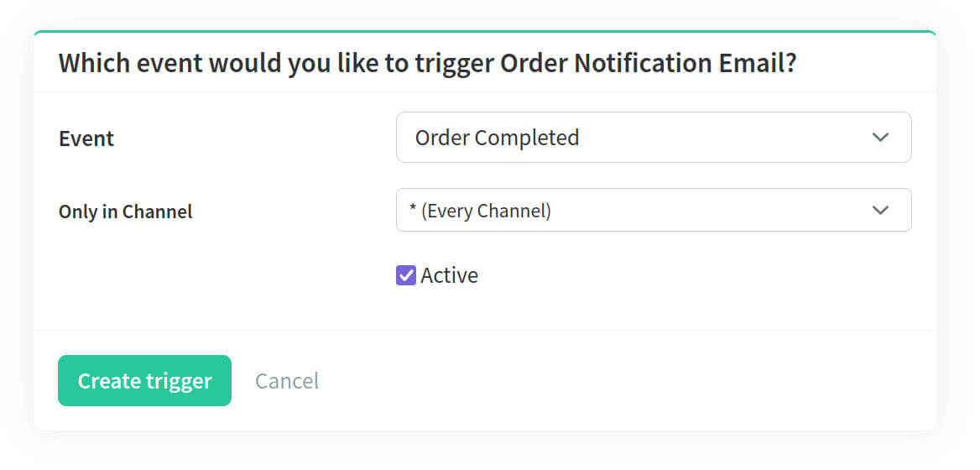
Task: Toggle the Active checkbox
Action: click(405, 275)
